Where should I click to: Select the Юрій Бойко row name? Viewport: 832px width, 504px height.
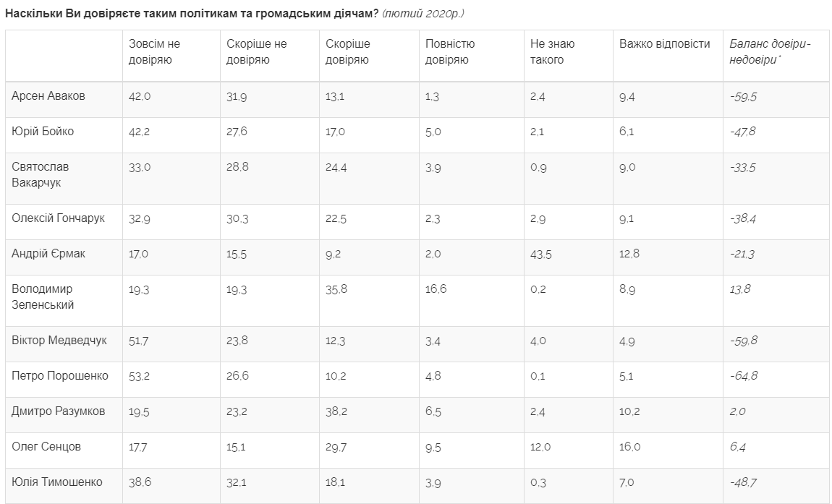point(43,132)
